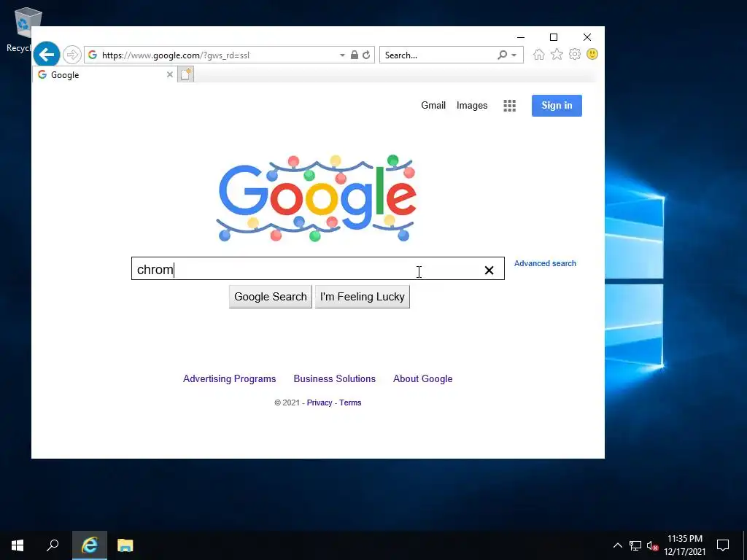Open the Advanced search link

click(x=545, y=263)
